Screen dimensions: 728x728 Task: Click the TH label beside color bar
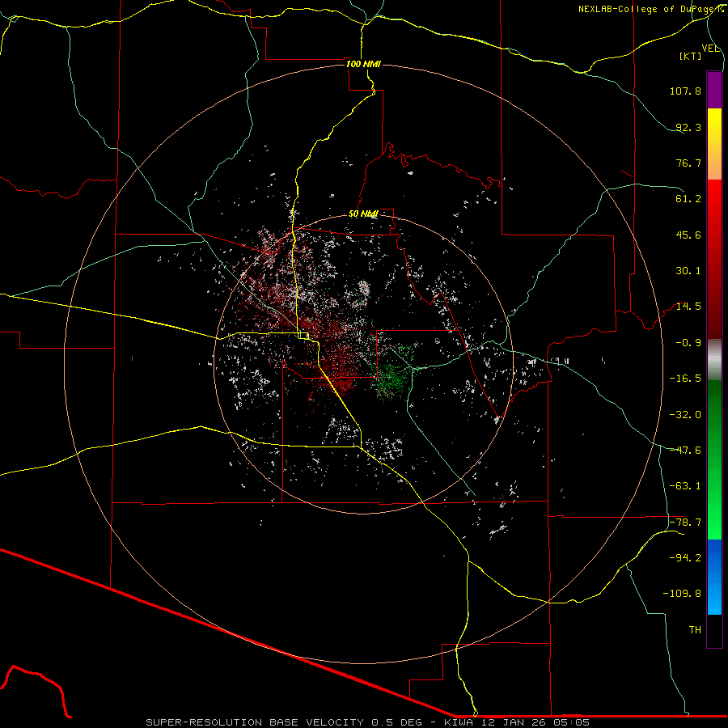694,629
